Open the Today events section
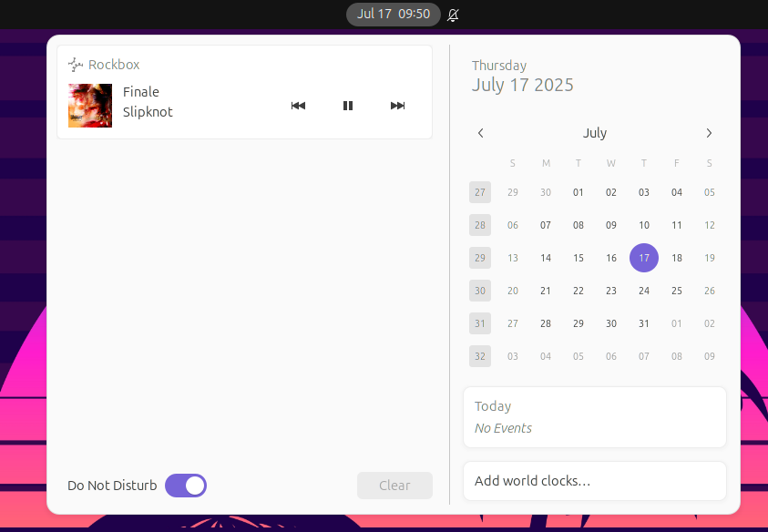This screenshot has height=532, width=768. point(594,417)
